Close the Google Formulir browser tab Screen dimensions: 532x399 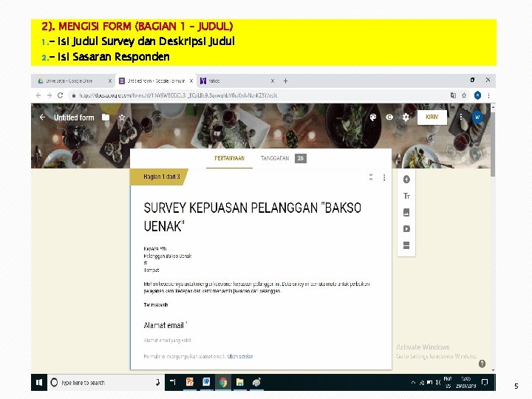pos(191,81)
